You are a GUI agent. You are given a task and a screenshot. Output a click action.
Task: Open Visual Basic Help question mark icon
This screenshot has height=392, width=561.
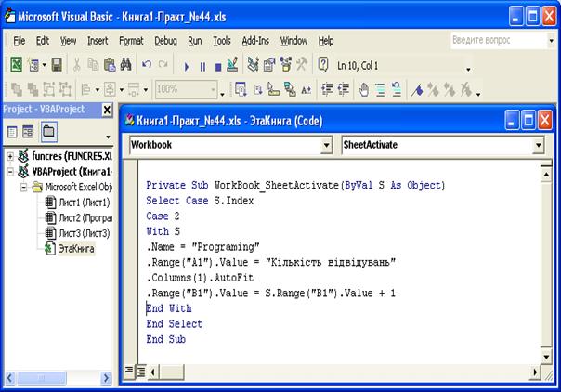(x=322, y=65)
